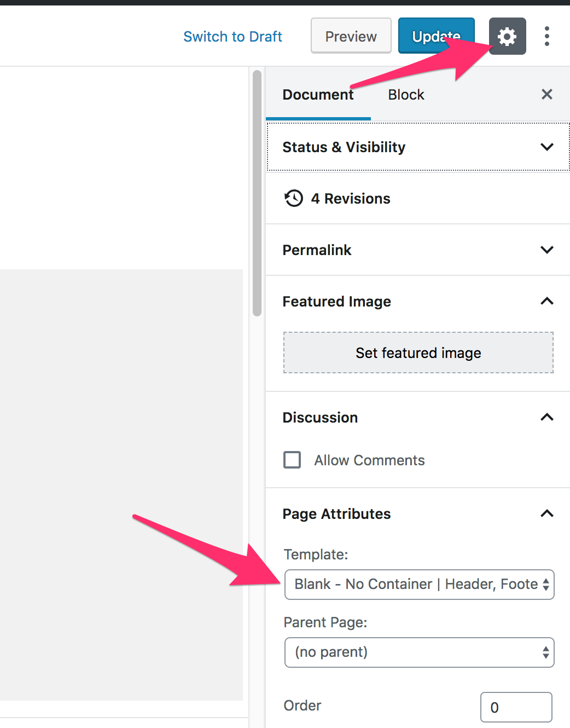This screenshot has width=570, height=728.
Task: Switch to the Block tab
Action: coord(406,95)
